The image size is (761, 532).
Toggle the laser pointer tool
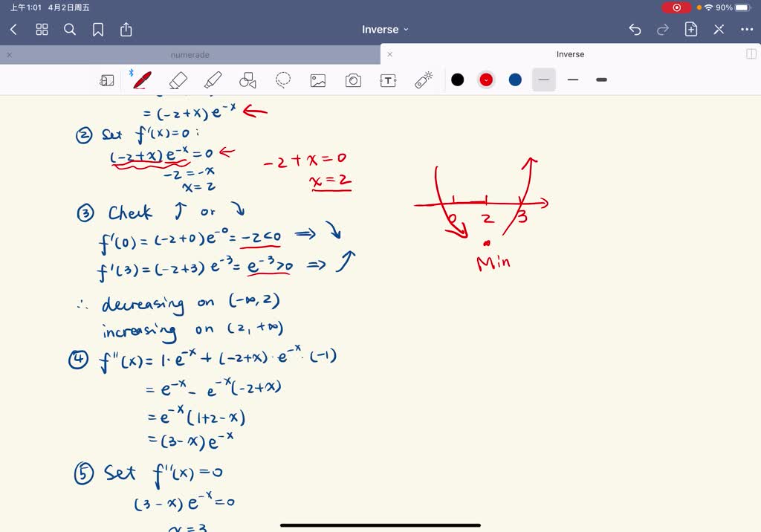point(424,80)
